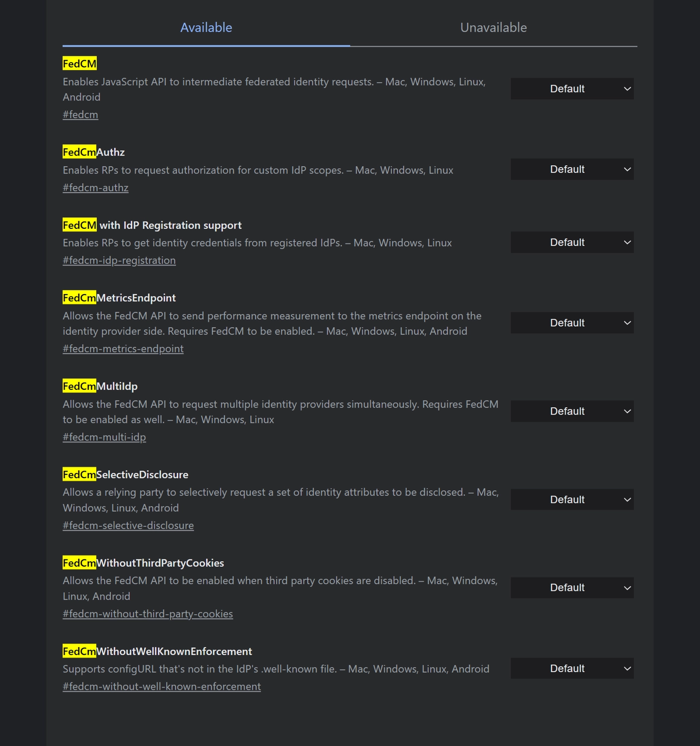This screenshot has height=746, width=700.
Task: Click the #fedcm-selective-disclosure link
Action: 128,526
